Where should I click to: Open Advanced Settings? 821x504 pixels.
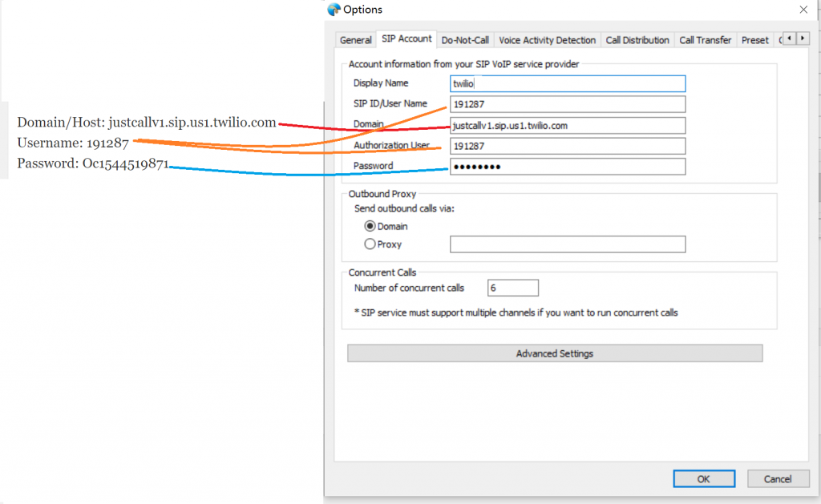[554, 353]
